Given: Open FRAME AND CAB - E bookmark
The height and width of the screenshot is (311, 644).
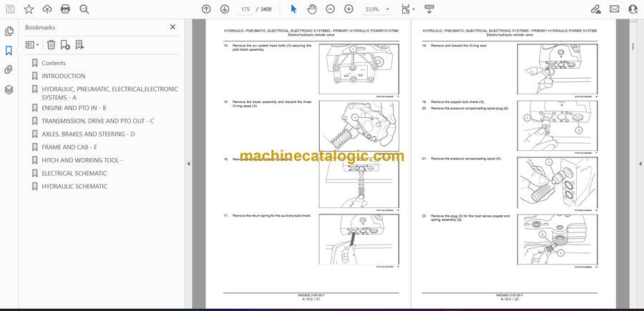Looking at the screenshot, I should point(69,147).
